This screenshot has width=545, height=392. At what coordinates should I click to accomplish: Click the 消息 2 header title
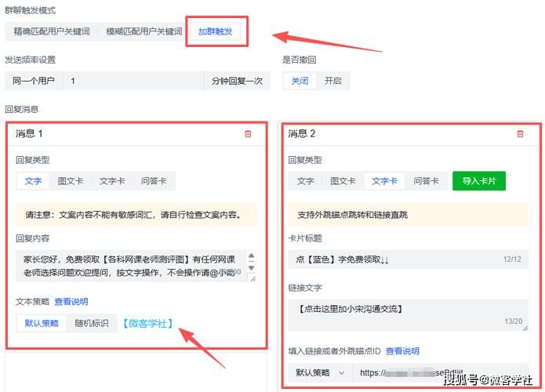(x=302, y=134)
